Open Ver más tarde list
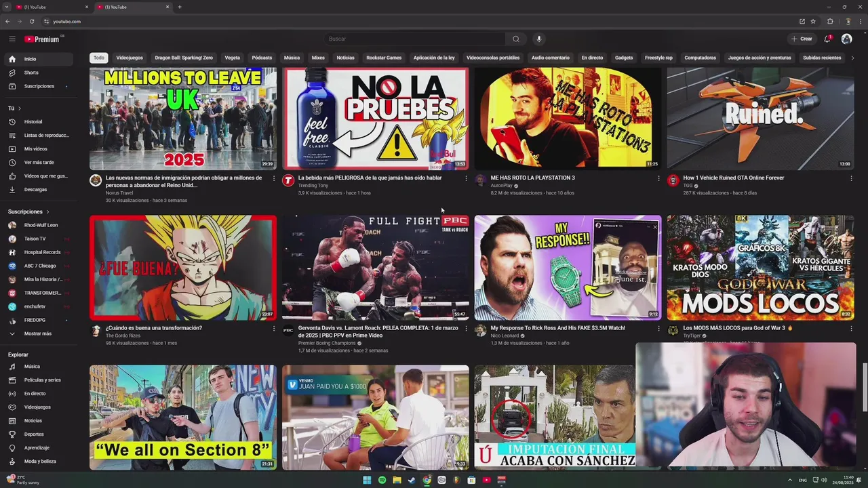Image resolution: width=868 pixels, height=488 pixels. 39,163
